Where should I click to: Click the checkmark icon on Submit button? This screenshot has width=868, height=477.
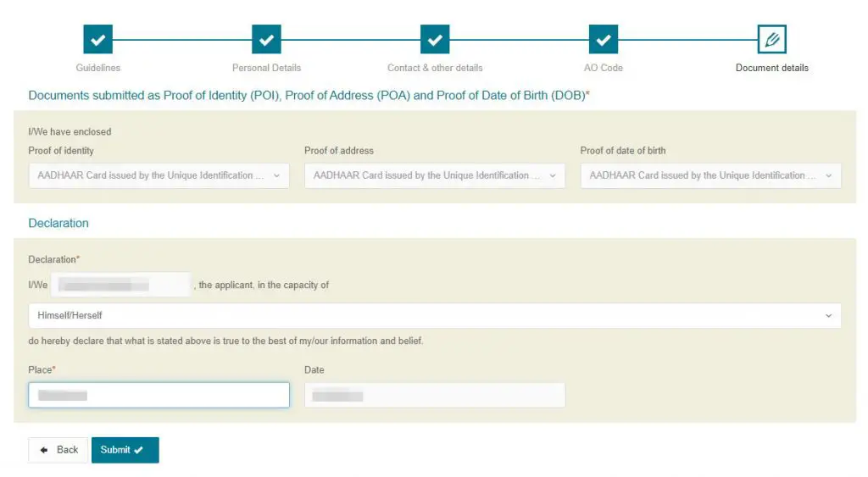[138, 450]
